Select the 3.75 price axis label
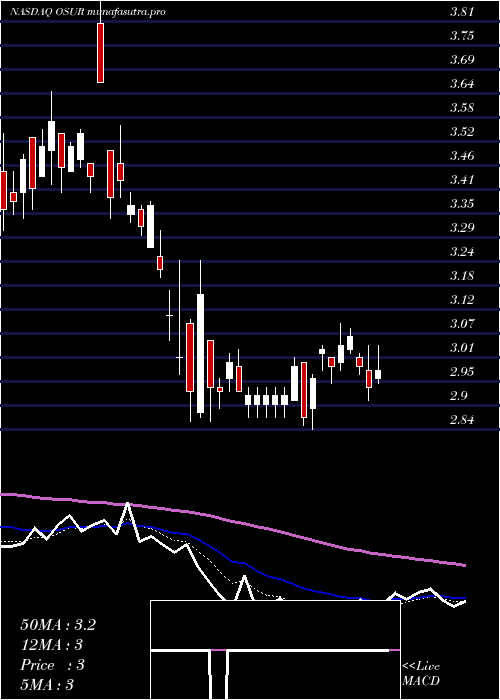Image resolution: width=500 pixels, height=700 pixels. (x=462, y=36)
